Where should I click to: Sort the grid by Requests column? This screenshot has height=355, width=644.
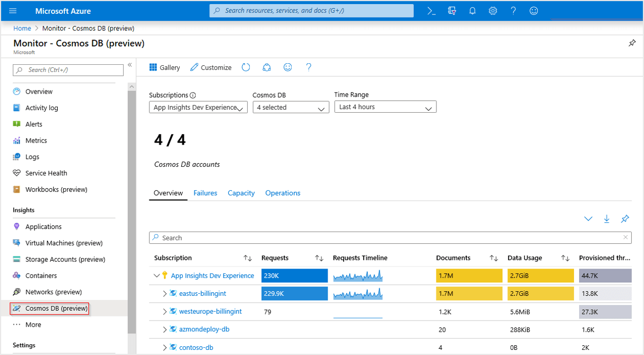click(319, 258)
